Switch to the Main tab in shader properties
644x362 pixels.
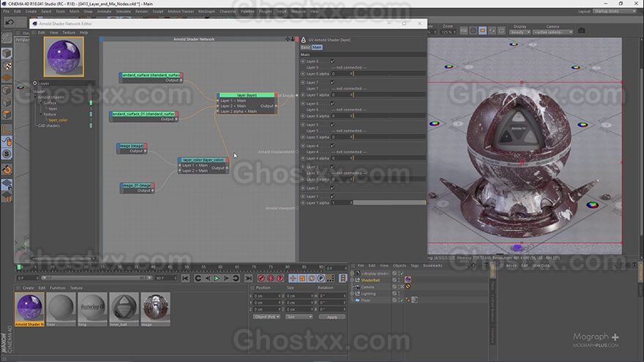(317, 48)
